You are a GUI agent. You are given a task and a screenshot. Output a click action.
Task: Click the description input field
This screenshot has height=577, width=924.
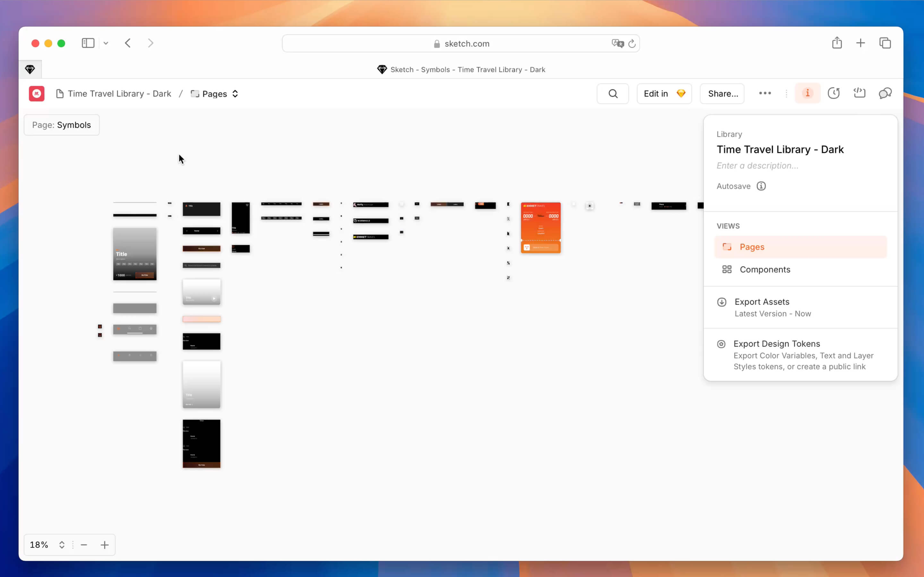[x=757, y=166]
